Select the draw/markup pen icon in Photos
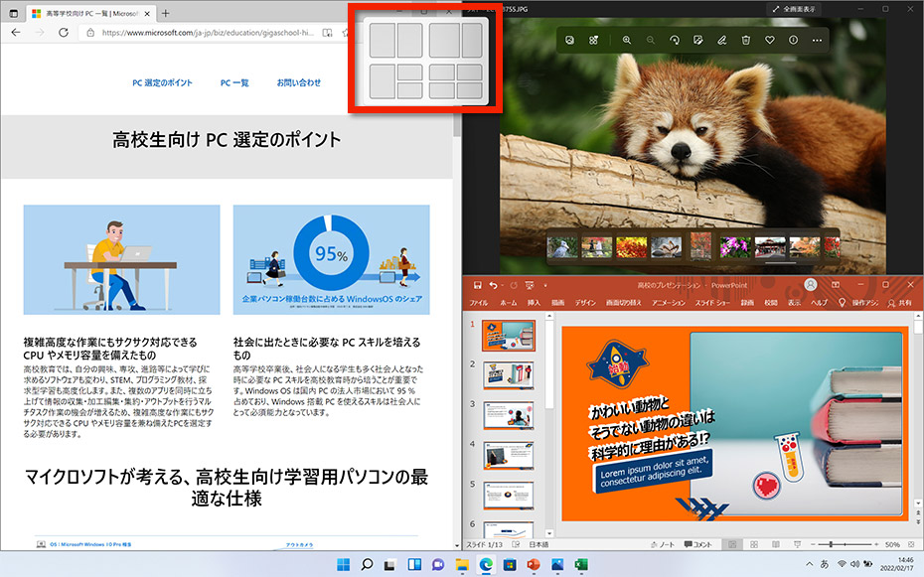Screen dimensions: 924x577 click(x=722, y=40)
